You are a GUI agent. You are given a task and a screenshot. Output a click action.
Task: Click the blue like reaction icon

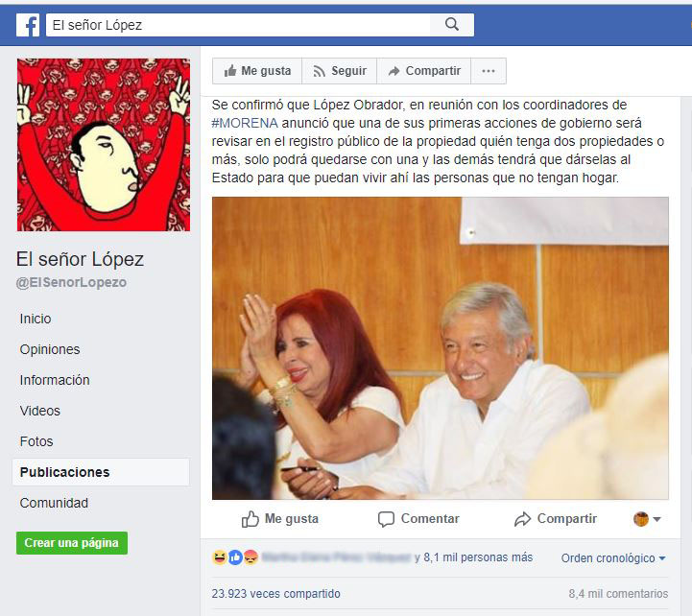[235, 557]
